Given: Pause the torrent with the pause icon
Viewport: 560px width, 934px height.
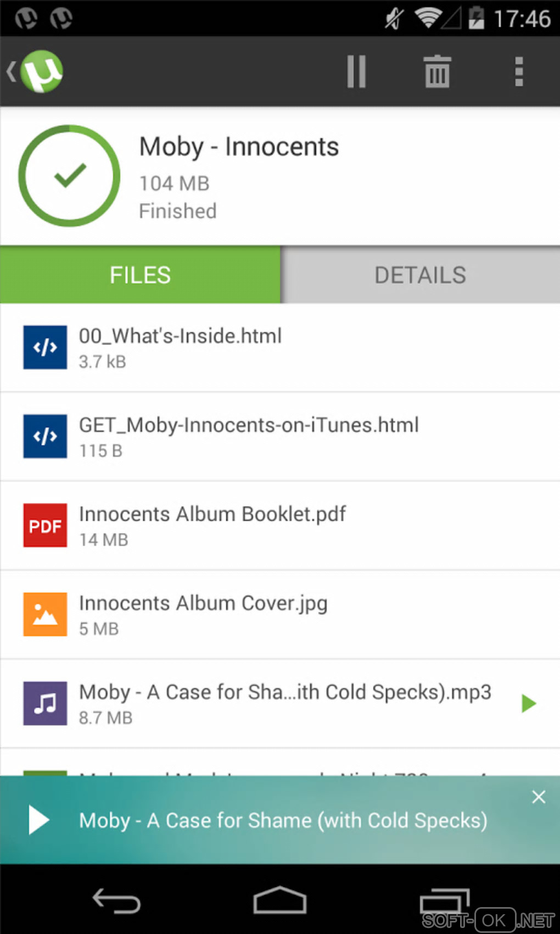Looking at the screenshot, I should [356, 71].
